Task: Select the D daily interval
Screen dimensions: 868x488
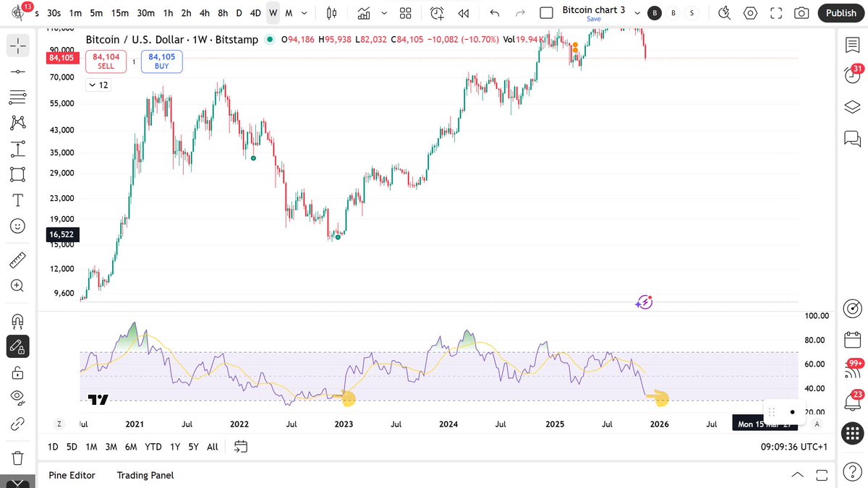Action: coord(239,13)
